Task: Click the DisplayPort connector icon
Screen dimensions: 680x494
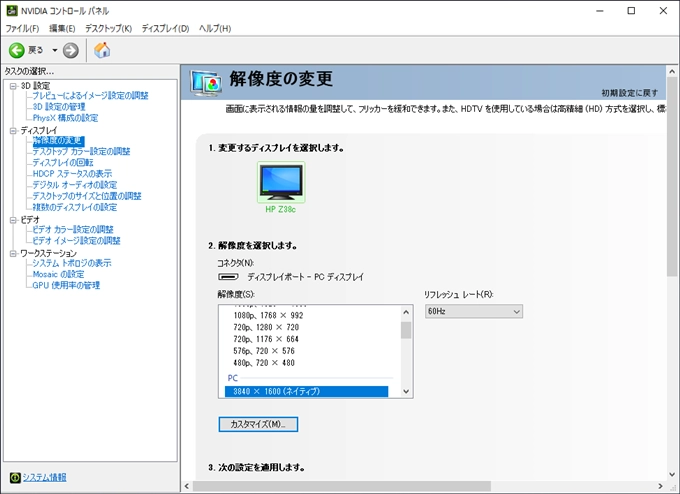Action: [228, 277]
